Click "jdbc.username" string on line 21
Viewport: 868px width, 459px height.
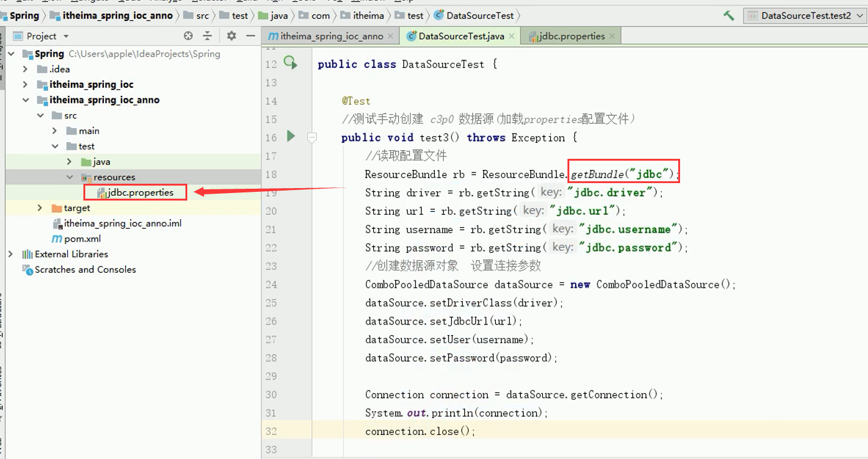point(628,229)
